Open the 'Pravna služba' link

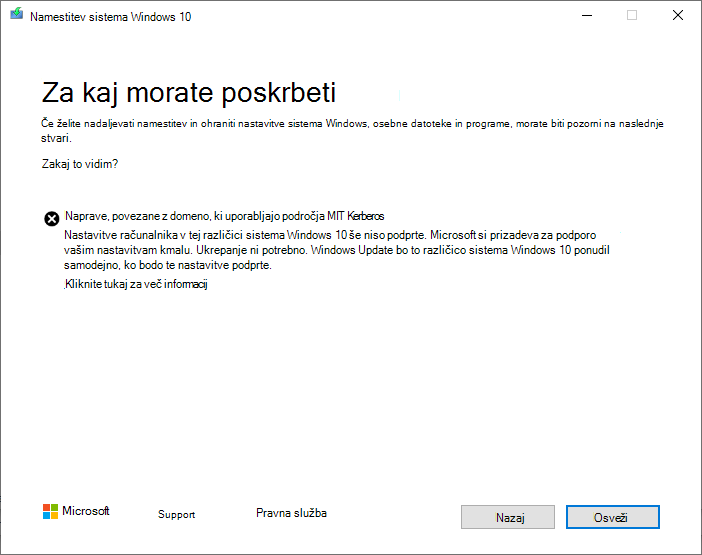[291, 513]
